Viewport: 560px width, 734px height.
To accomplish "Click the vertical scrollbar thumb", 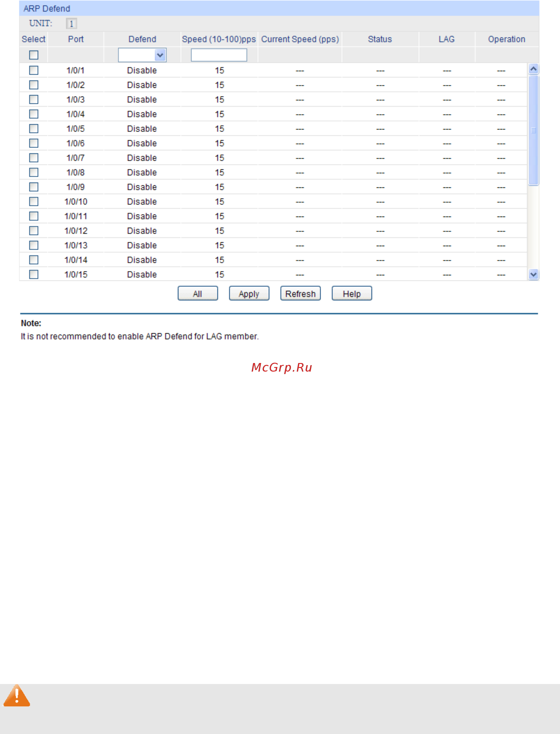I will (x=533, y=130).
